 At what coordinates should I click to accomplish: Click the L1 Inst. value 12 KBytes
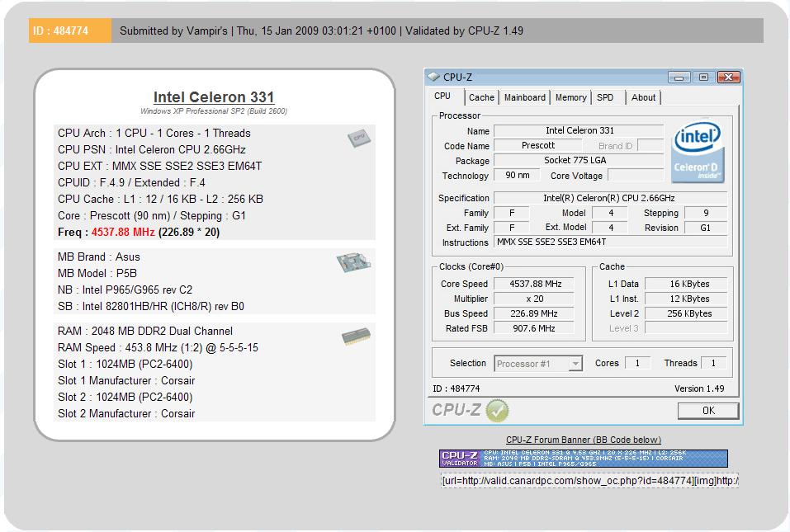686,299
